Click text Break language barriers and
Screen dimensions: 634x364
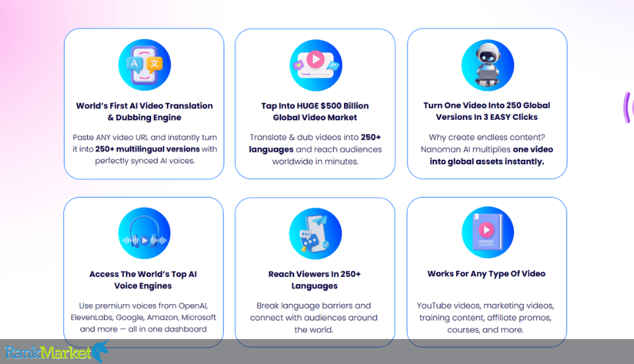314,306
